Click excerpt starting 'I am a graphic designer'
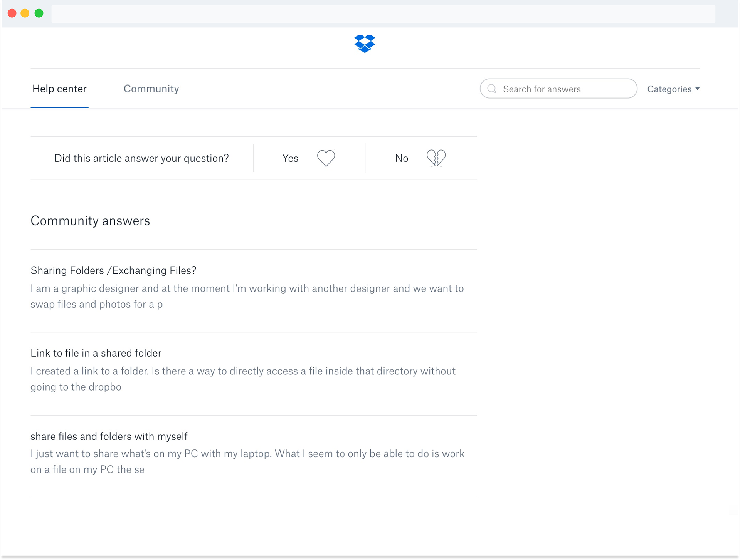Screen dimensions: 740x560 coord(247,296)
